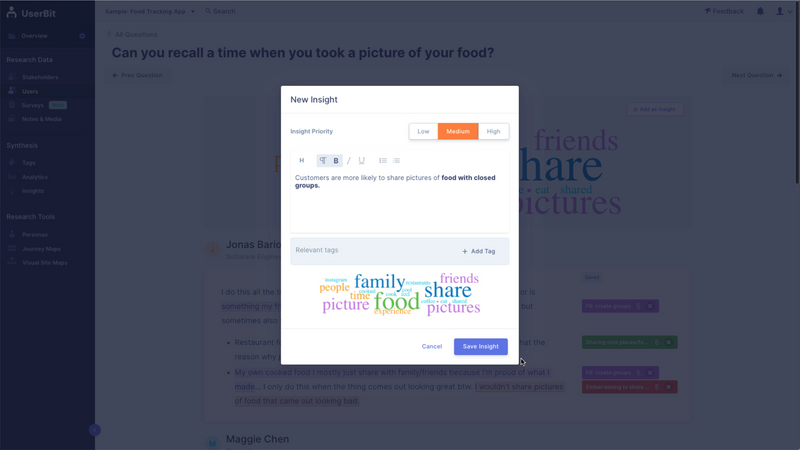
Task: Open the notifications bell
Action: 760,11
